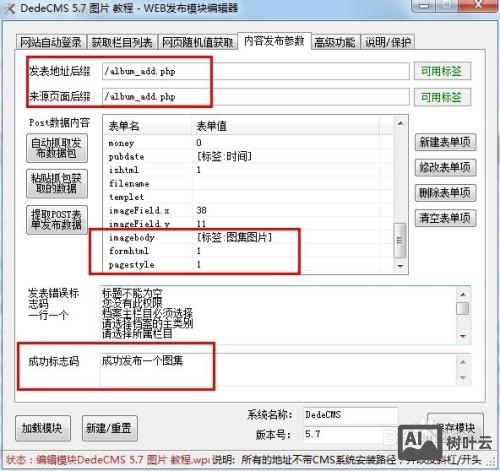The height and width of the screenshot is (471, 500).
Task: Switch to the 网站自动登录 tab
Action: click(51, 42)
